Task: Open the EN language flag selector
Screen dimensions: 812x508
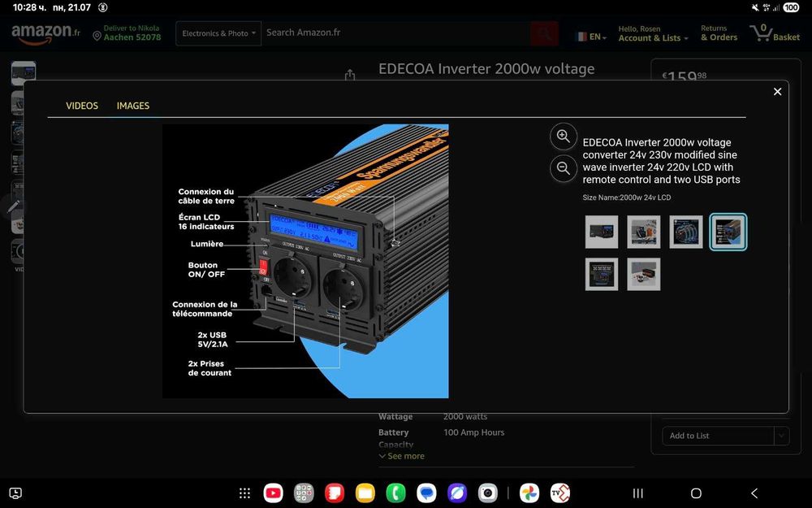Action: click(591, 37)
